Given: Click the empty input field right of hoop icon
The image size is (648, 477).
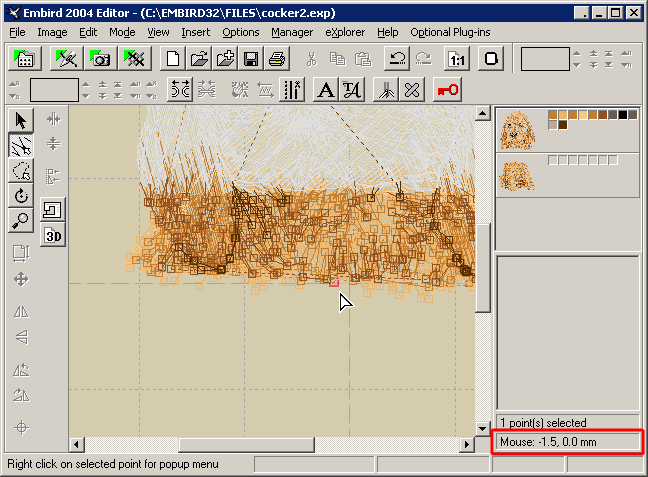Looking at the screenshot, I should click(545, 59).
